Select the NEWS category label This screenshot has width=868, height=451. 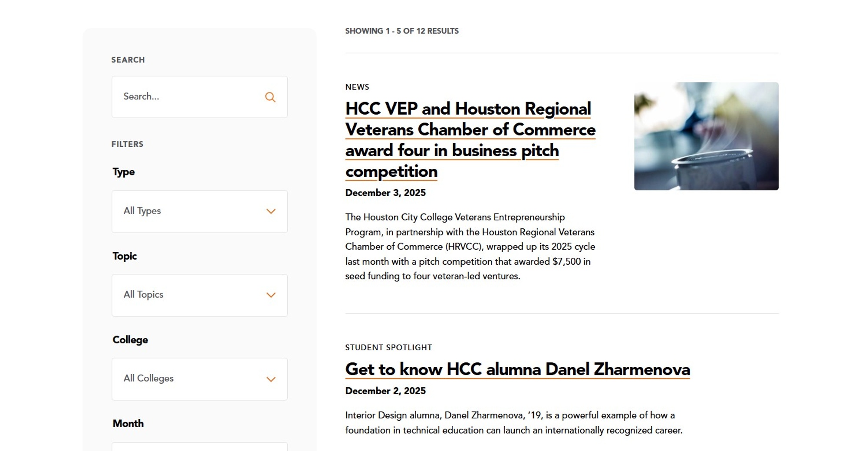pos(357,87)
